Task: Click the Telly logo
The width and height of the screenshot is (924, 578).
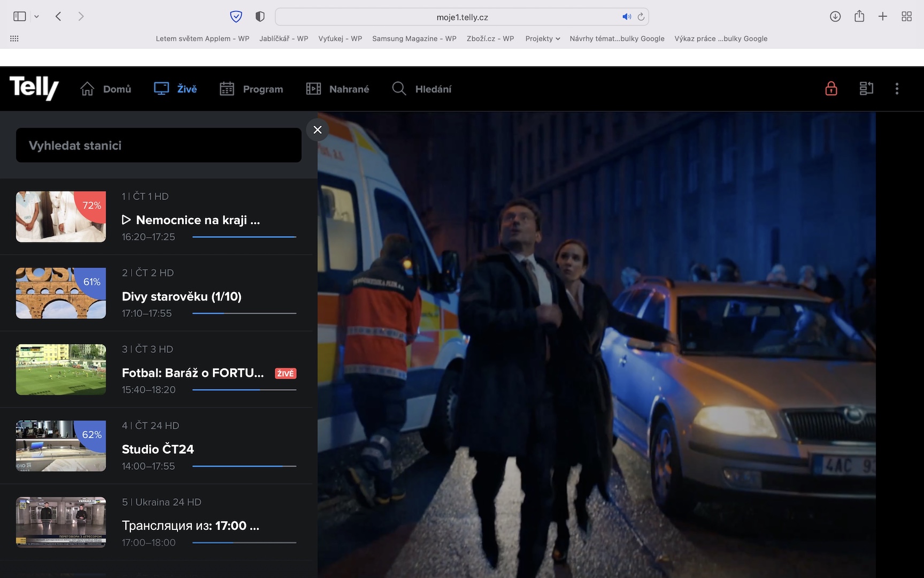Action: [34, 88]
